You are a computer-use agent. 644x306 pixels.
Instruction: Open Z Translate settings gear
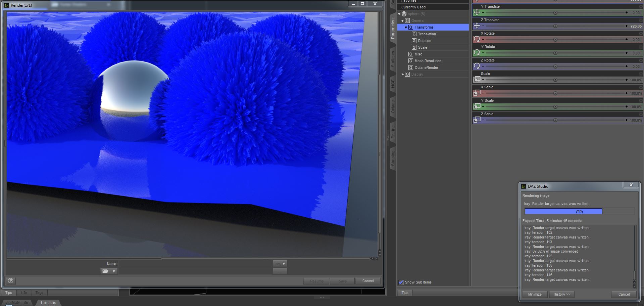click(x=641, y=20)
